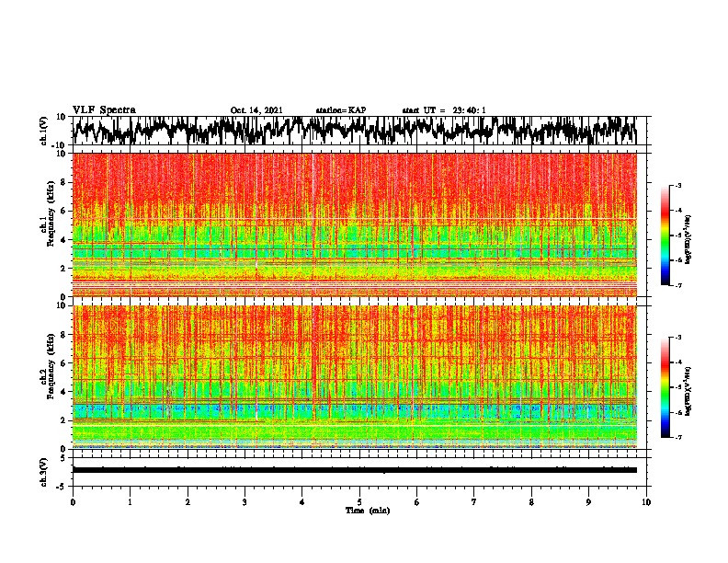Click the ch.1 frequency spectrogram panel
The image size is (728, 563).
click(x=355, y=224)
